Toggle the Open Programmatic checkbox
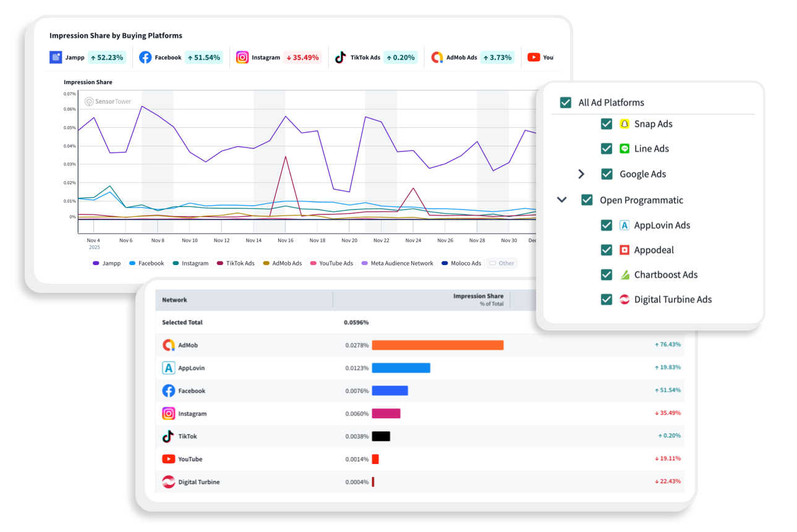797x532 pixels. point(587,200)
